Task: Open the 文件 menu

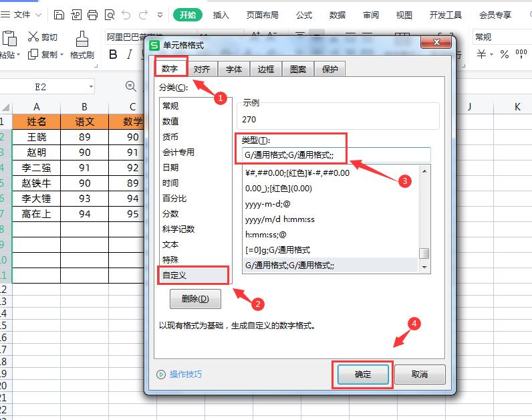Action: point(21,15)
